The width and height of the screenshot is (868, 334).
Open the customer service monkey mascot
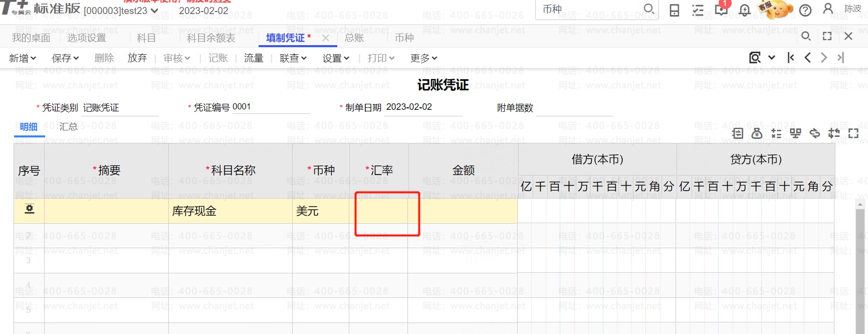tap(776, 9)
